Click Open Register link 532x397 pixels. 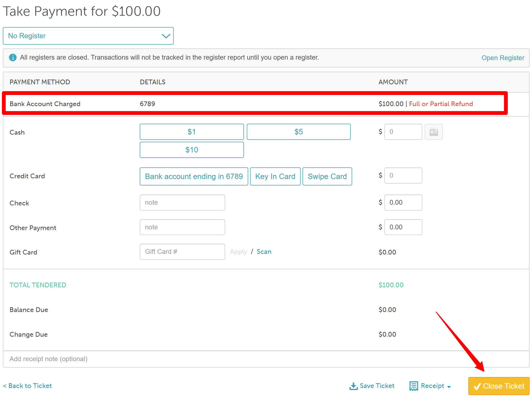click(x=503, y=58)
